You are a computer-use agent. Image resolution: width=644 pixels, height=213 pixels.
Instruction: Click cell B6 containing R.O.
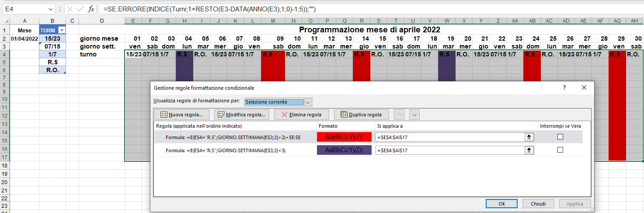[x=52, y=70]
